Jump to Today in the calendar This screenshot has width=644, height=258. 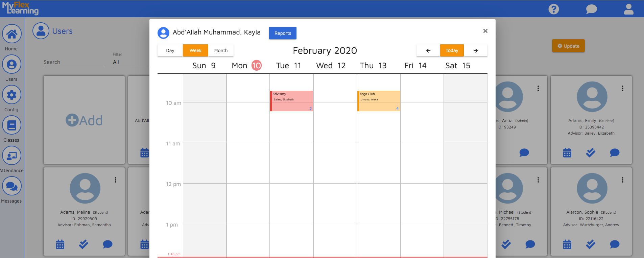click(452, 50)
